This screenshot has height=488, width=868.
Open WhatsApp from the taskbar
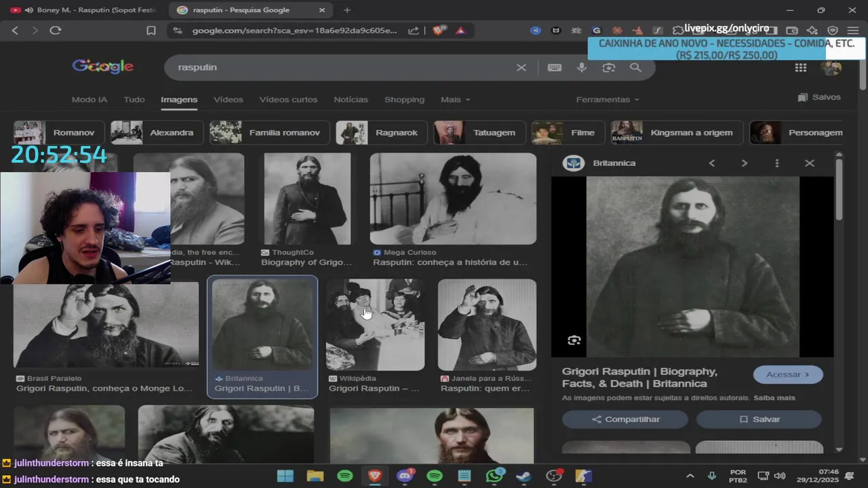point(494,476)
